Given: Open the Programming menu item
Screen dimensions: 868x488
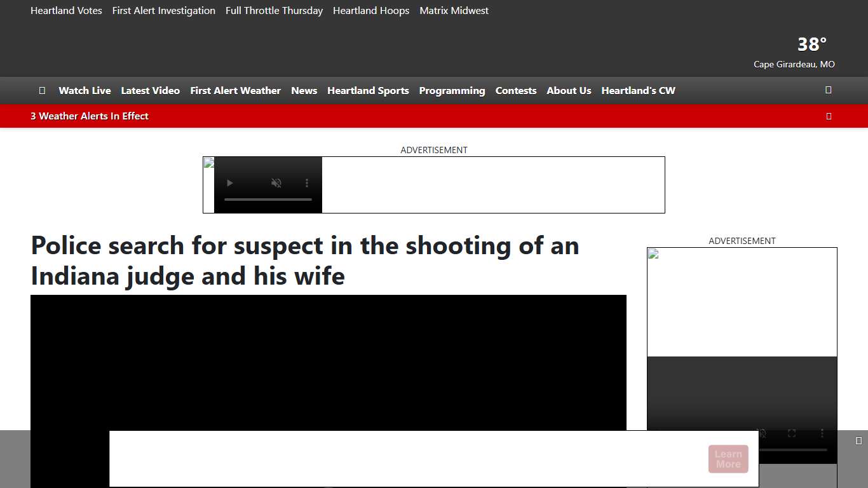Looking at the screenshot, I should 452,90.
